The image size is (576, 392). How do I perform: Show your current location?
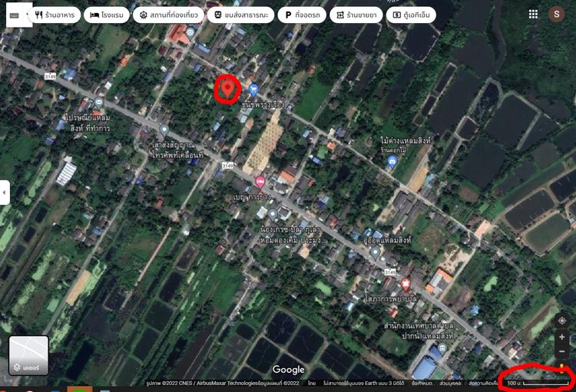(x=562, y=320)
